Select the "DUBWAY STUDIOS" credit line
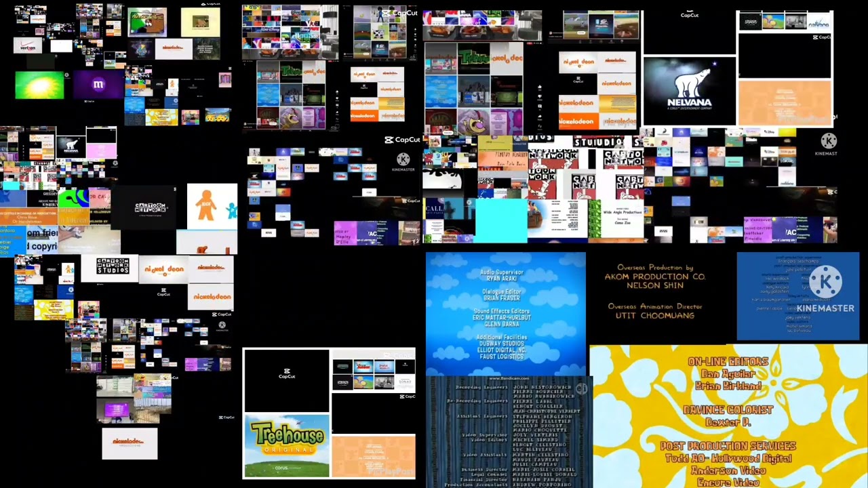 502,344
